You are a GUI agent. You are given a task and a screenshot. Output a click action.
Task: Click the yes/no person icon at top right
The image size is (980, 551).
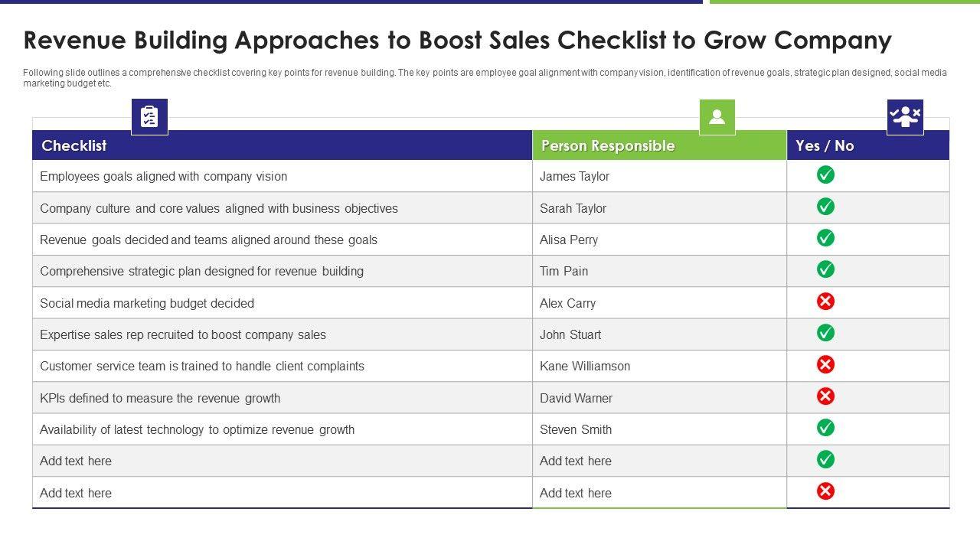[x=905, y=117]
